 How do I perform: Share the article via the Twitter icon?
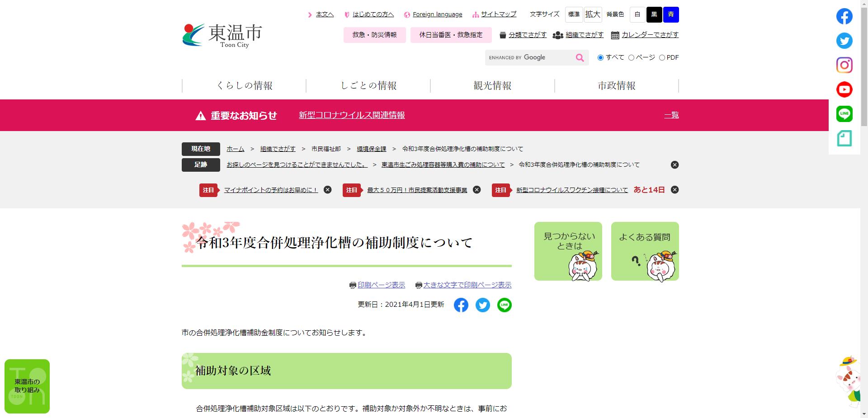point(482,305)
